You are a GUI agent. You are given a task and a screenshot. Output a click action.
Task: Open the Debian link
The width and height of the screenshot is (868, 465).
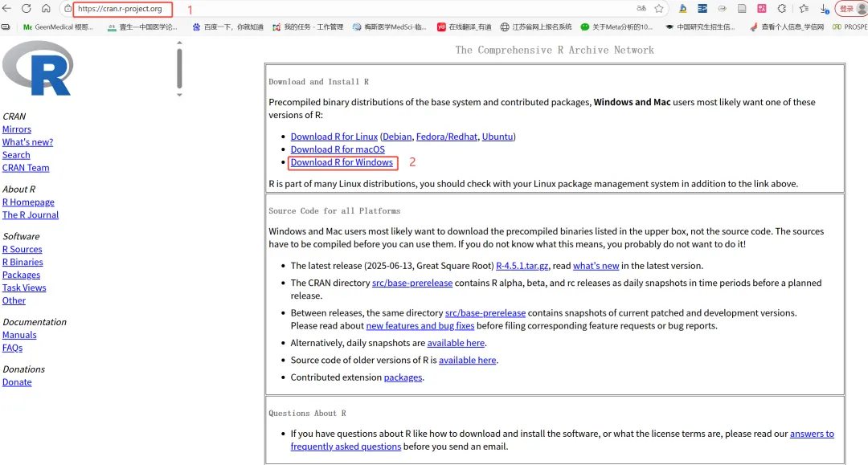[397, 137]
